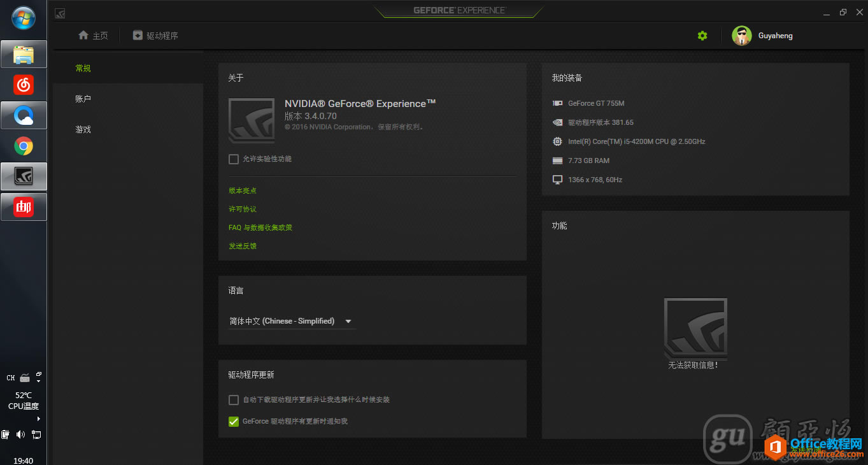This screenshot has width=868, height=465.
Task: Select 常规 in the settings sidebar
Action: pyautogui.click(x=83, y=68)
